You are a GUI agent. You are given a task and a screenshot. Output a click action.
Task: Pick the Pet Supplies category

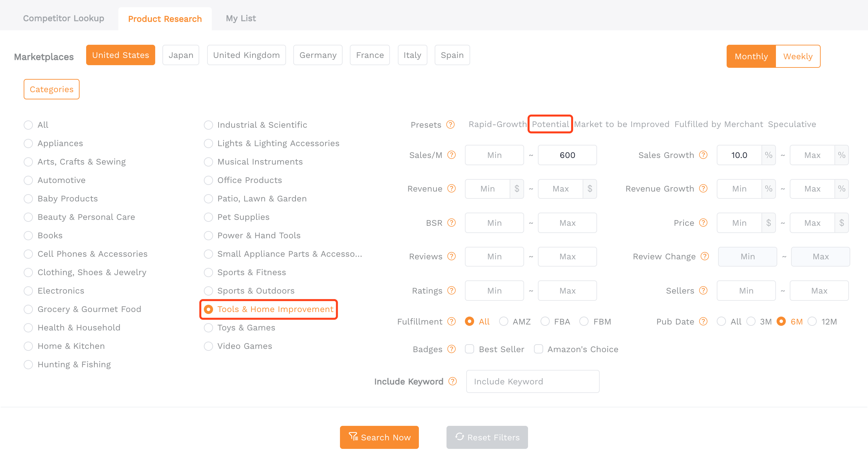point(208,217)
